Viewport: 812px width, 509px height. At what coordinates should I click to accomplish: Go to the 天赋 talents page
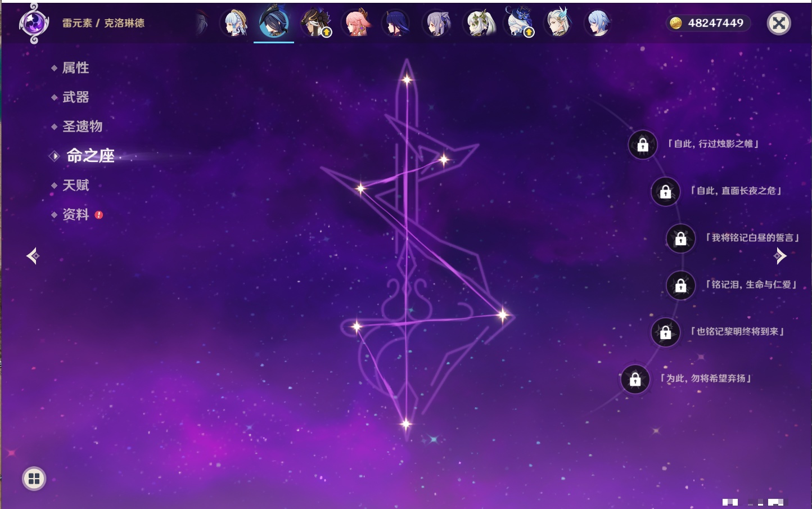click(x=75, y=185)
